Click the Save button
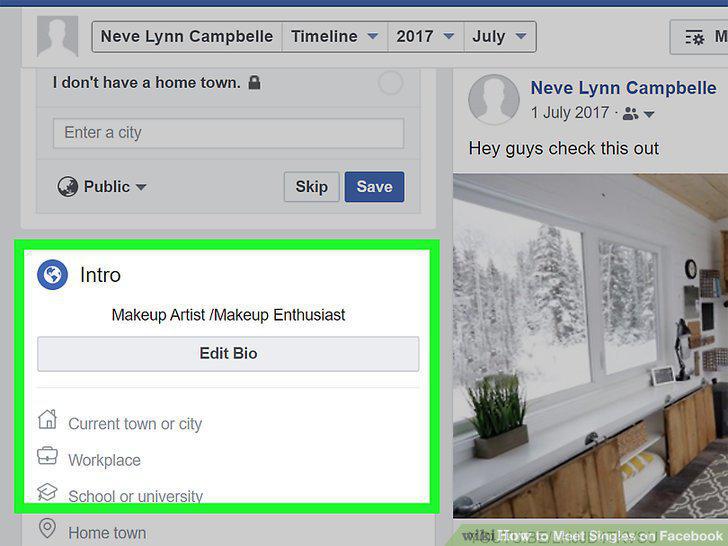The image size is (728, 546). [x=374, y=187]
